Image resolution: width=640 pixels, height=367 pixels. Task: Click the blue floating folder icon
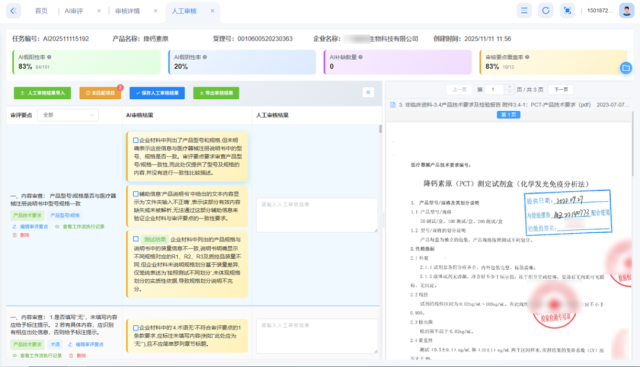[626, 68]
